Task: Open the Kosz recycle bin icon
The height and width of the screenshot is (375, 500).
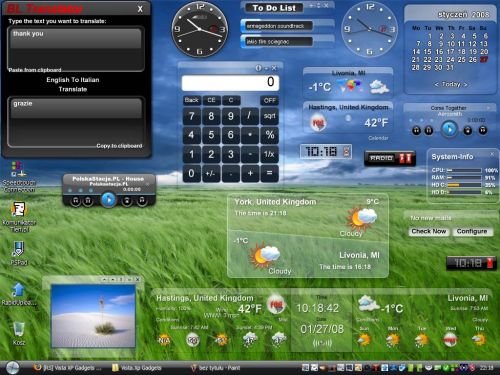Action: [x=19, y=333]
